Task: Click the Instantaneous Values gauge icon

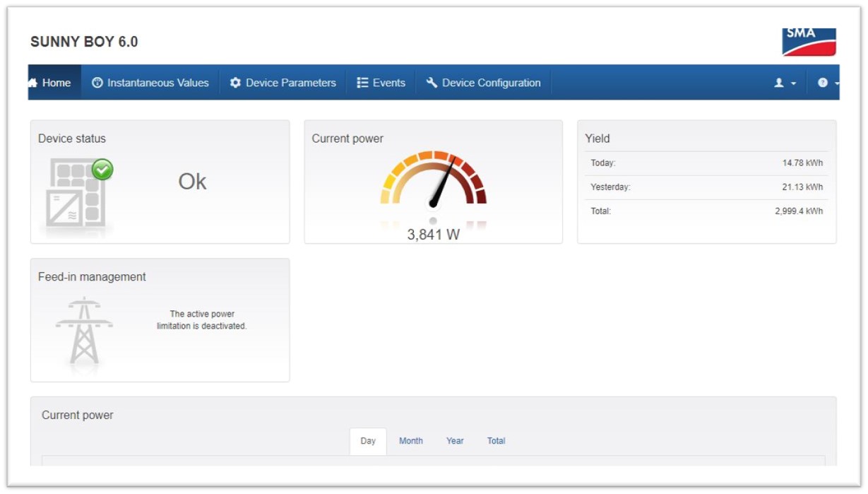Action: 97,83
